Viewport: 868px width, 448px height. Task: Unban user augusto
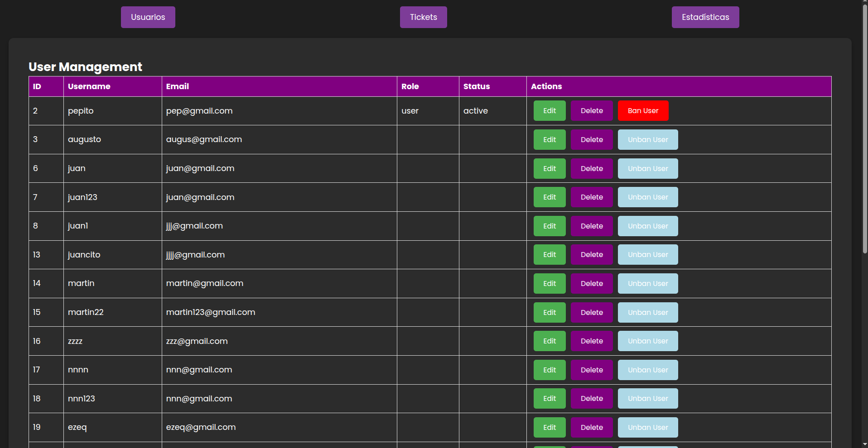(x=648, y=140)
